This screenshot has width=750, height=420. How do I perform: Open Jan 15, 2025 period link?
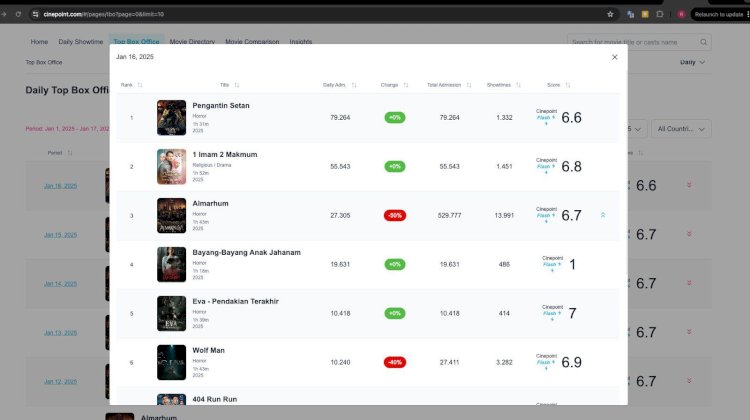point(60,235)
